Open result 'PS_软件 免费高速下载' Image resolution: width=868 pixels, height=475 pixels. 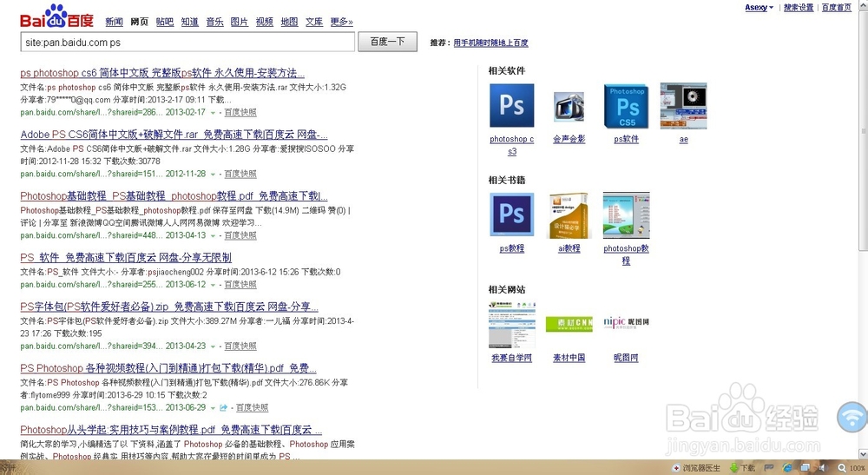(126, 257)
